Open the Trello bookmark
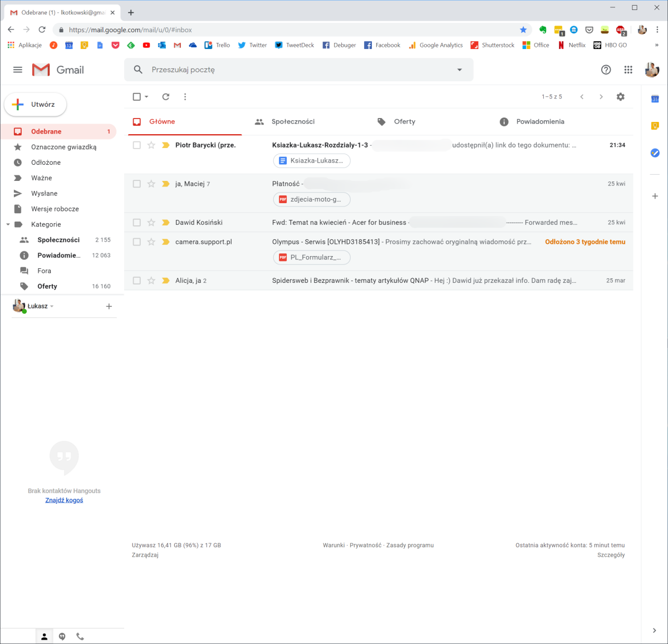Image resolution: width=668 pixels, height=644 pixels. [217, 45]
